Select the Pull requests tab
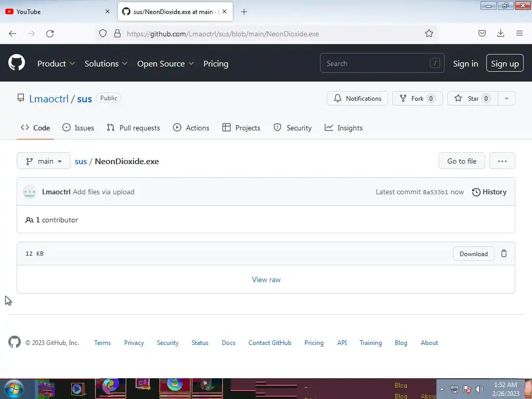Image resolution: width=532 pixels, height=399 pixels. click(x=133, y=128)
